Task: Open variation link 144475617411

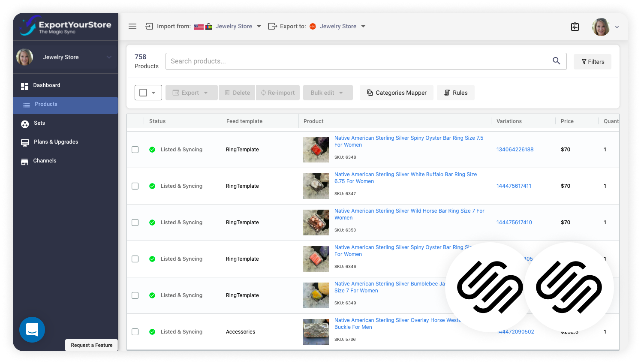Action: pyautogui.click(x=514, y=186)
